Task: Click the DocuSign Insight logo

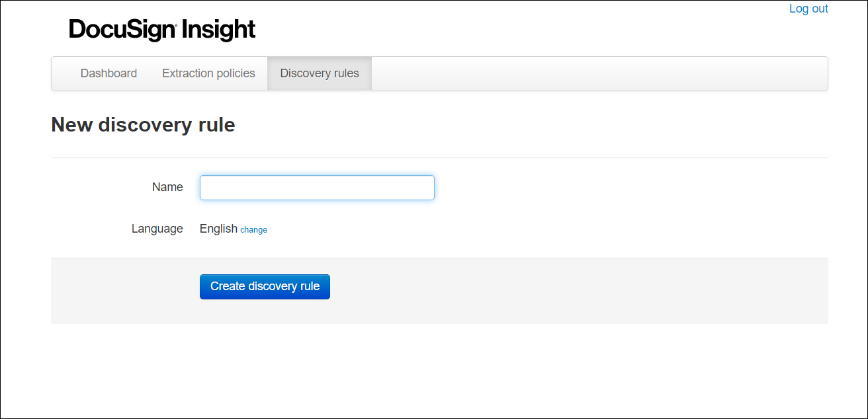Action: click(161, 29)
